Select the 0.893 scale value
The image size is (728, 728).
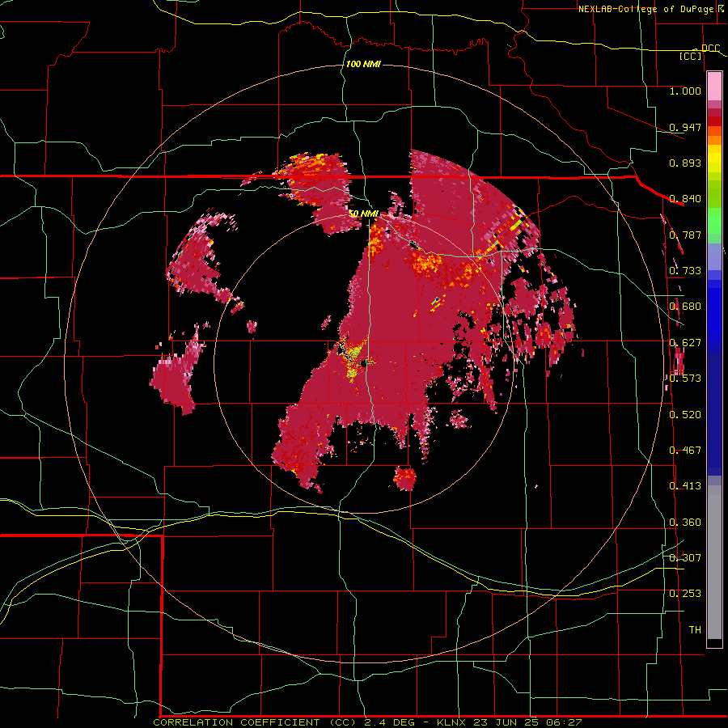pyautogui.click(x=685, y=163)
